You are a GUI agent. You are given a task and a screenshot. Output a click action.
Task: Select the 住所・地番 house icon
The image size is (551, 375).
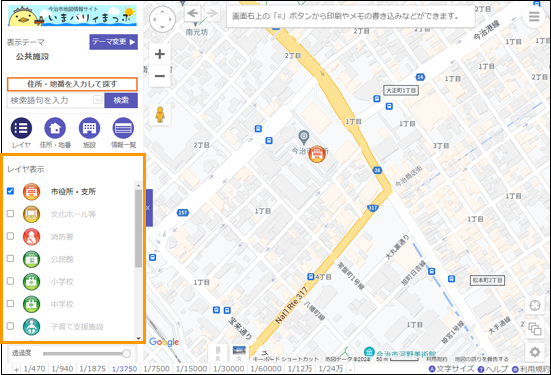click(x=55, y=128)
